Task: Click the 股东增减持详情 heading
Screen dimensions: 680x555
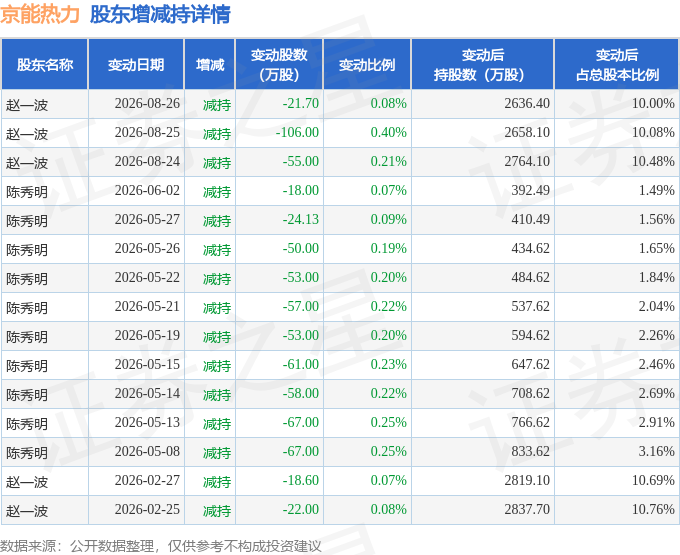Action: click(x=160, y=15)
